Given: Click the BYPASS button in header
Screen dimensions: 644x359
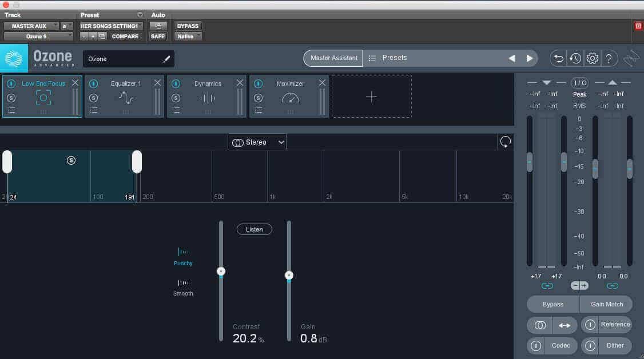Looking at the screenshot, I should (188, 26).
